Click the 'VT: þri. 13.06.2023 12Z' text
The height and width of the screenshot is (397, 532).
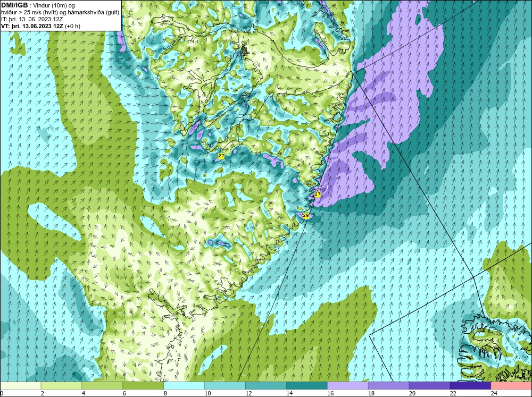tap(32, 26)
